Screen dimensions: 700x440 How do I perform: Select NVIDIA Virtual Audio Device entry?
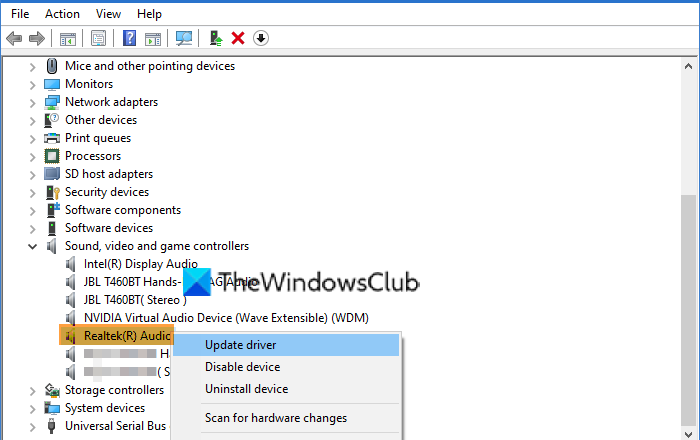coord(226,318)
